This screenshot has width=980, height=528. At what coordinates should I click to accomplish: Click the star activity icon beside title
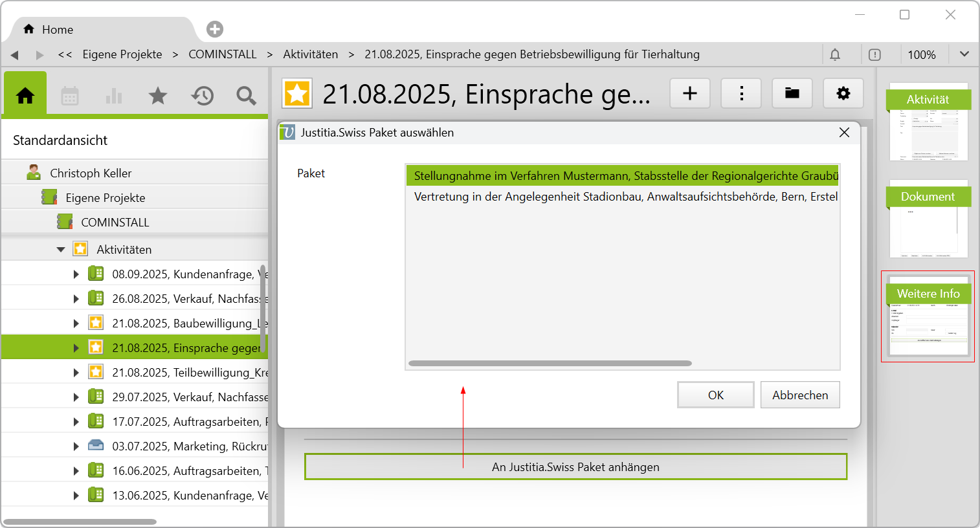(x=297, y=94)
